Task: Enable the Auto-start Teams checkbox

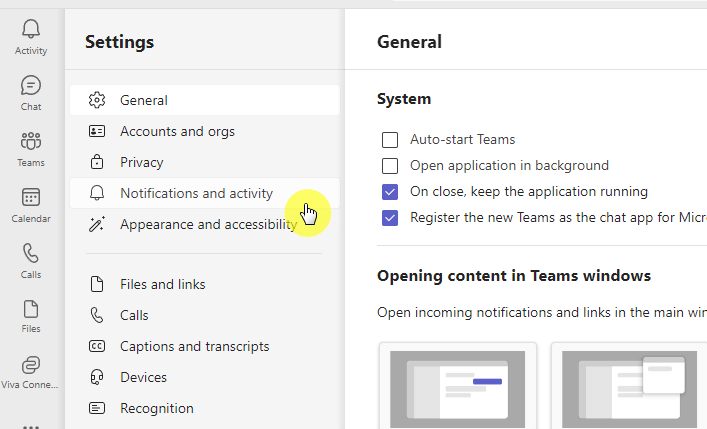Action: pyautogui.click(x=390, y=140)
